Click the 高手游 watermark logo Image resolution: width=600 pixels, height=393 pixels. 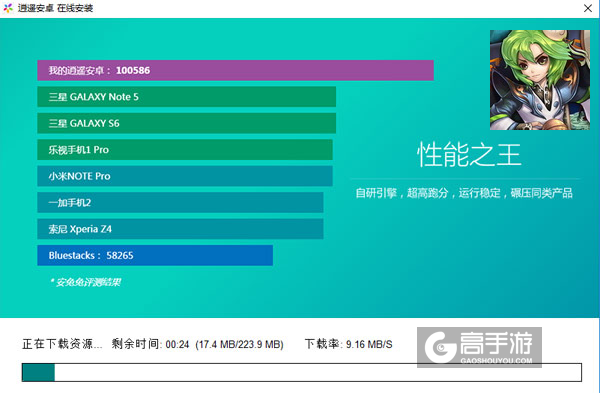[479, 347]
